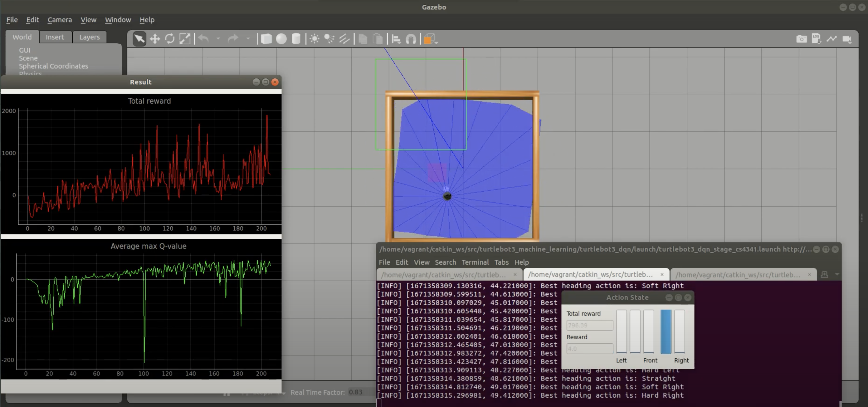Open undo history dropdown arrow
This screenshot has width=868, height=407.
[x=218, y=39]
